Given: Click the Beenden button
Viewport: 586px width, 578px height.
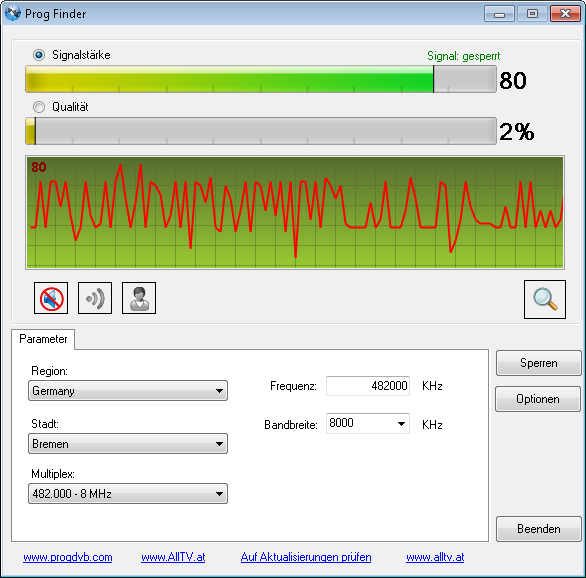Looking at the screenshot, I should click(x=539, y=529).
